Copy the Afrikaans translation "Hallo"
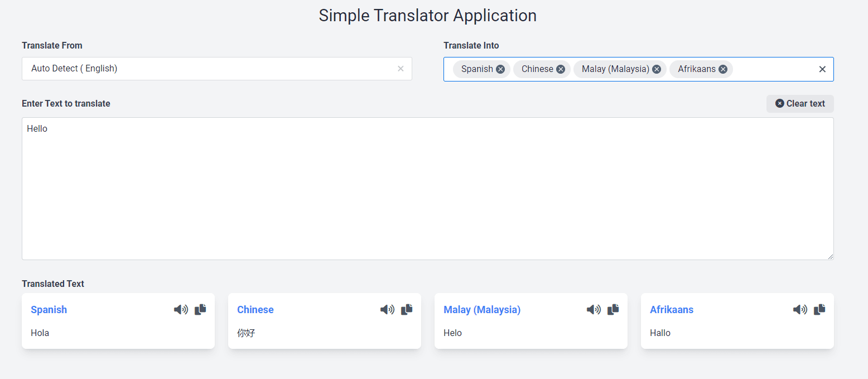 [x=819, y=309]
